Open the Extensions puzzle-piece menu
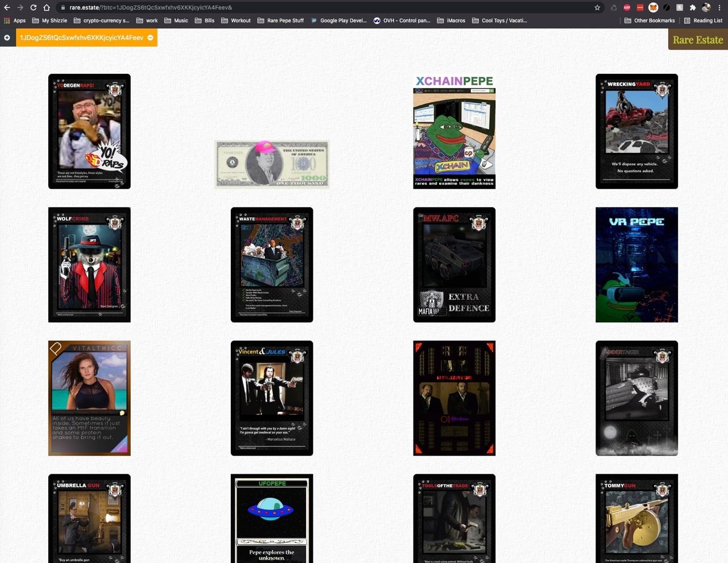Screen dimensions: 728x563 [x=692, y=7]
